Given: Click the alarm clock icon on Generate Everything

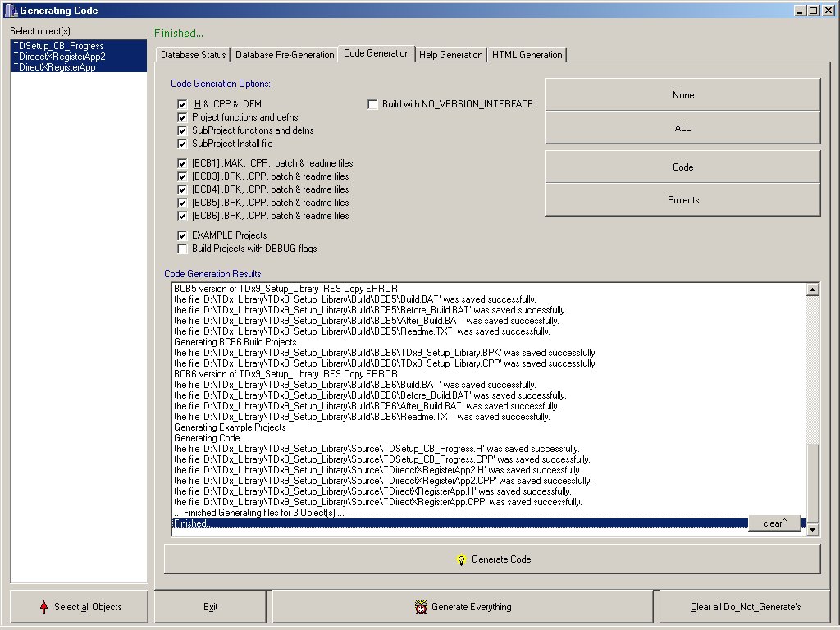Looking at the screenshot, I should tap(422, 607).
